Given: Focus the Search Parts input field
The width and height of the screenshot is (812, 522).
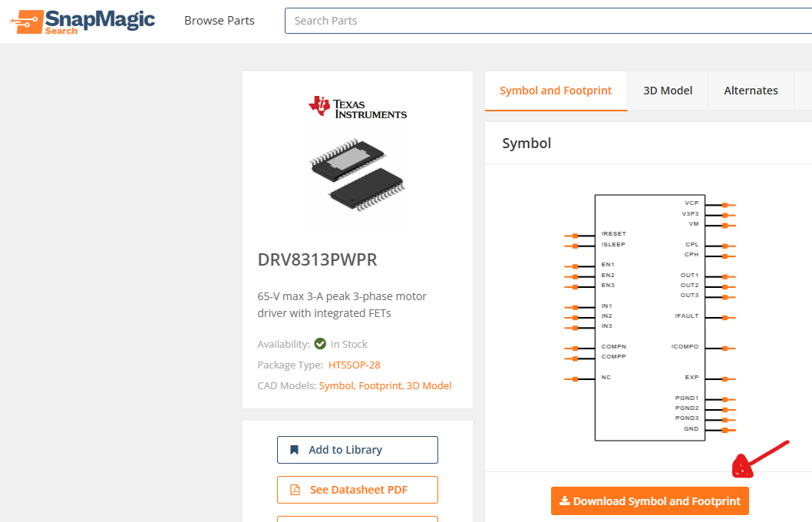Looking at the screenshot, I should 549,21.
